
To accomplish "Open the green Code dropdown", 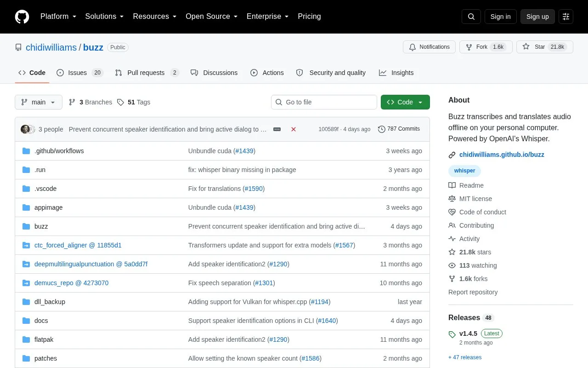I will pyautogui.click(x=405, y=102).
